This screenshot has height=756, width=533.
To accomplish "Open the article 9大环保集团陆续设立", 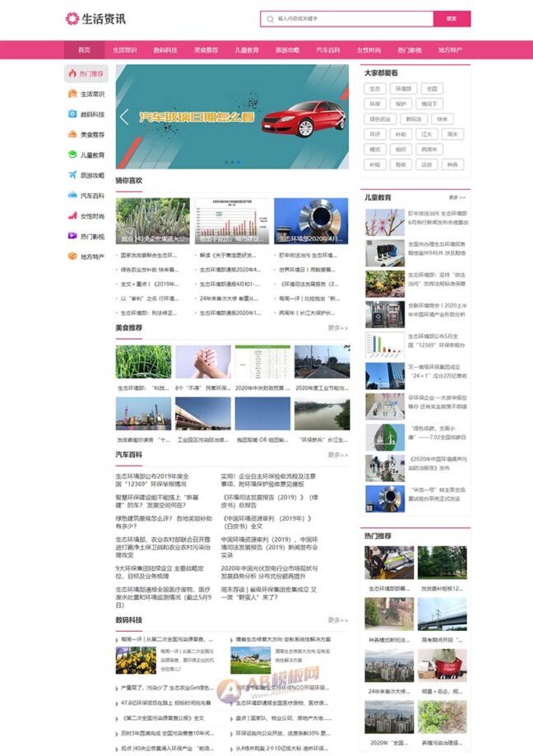I will tap(160, 573).
